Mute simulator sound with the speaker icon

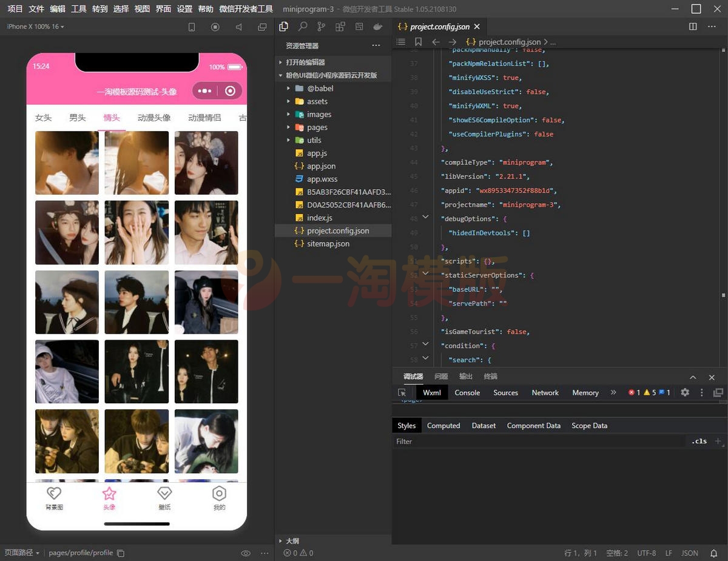pos(238,27)
